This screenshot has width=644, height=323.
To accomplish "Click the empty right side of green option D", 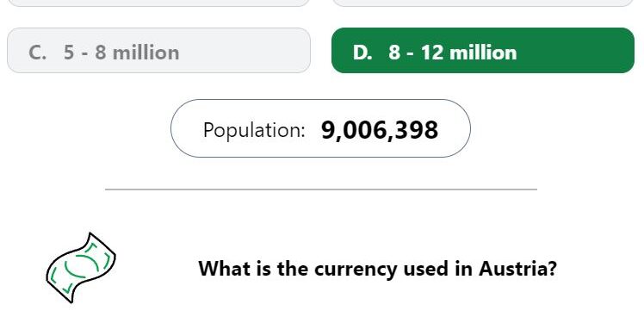I will click(x=575, y=51).
